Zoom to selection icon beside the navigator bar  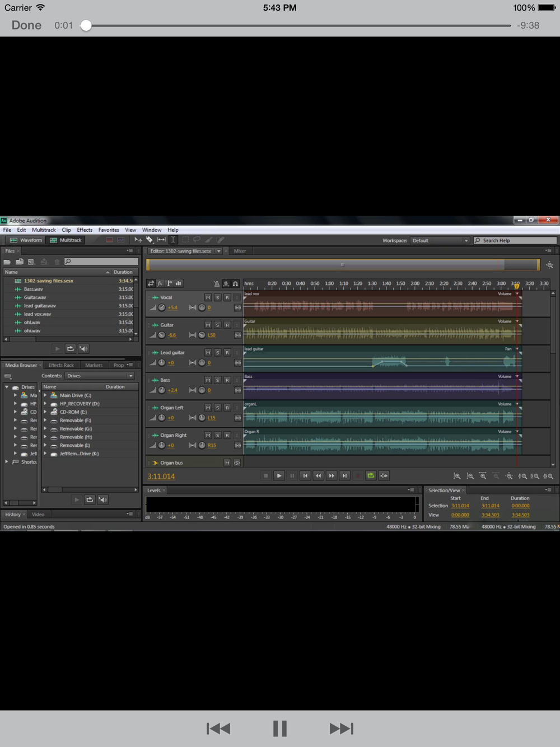coord(549,265)
